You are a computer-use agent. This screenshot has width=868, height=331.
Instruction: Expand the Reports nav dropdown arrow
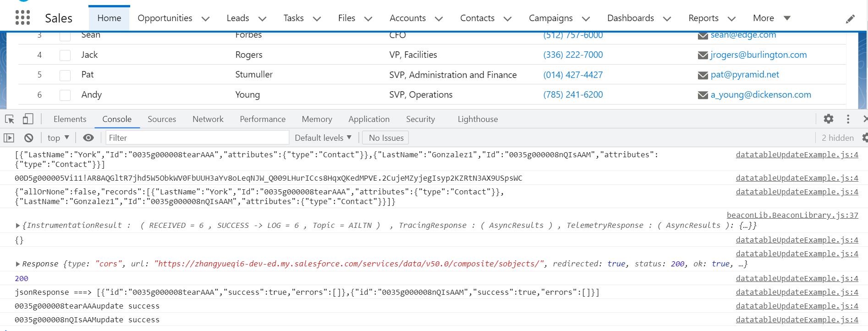point(732,19)
